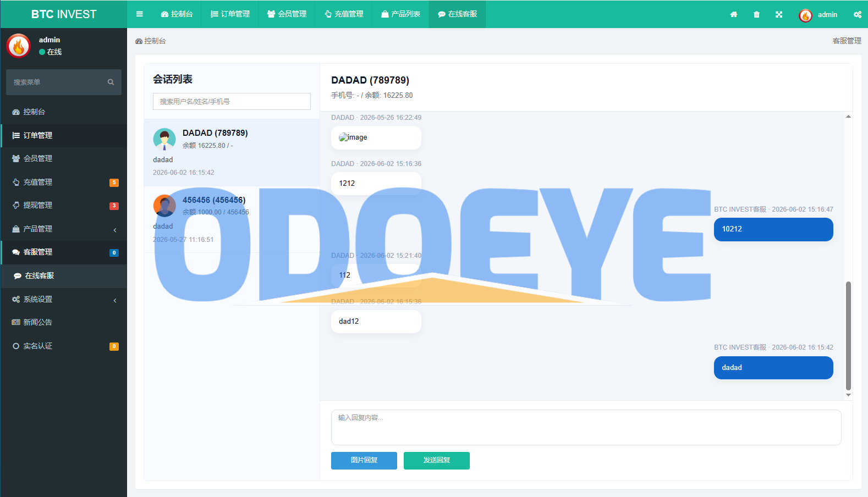Focus the reply content text box
The image size is (868, 497).
tap(586, 427)
